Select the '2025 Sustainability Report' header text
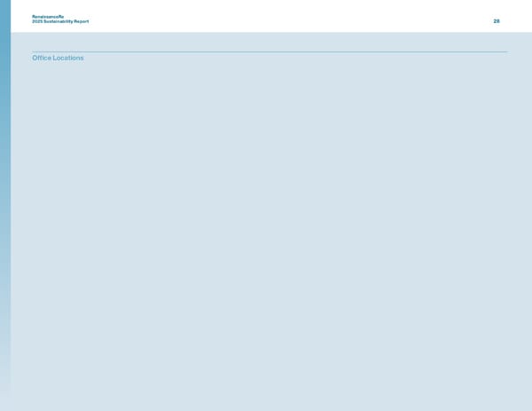The width and height of the screenshot is (532, 411). (x=60, y=21)
